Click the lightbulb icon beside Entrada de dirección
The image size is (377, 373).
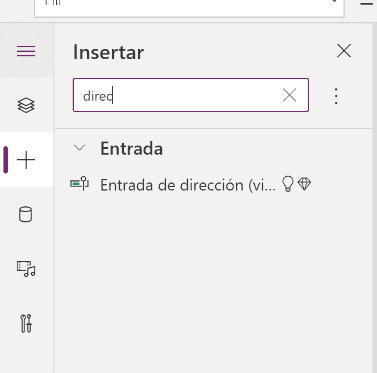(288, 184)
